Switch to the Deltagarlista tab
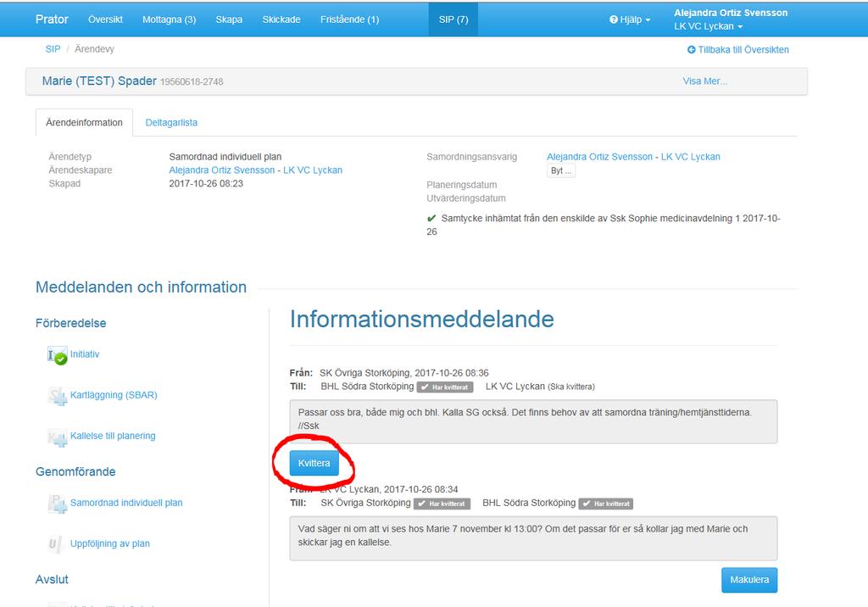Image resolution: width=868 pixels, height=607 pixels. (171, 122)
